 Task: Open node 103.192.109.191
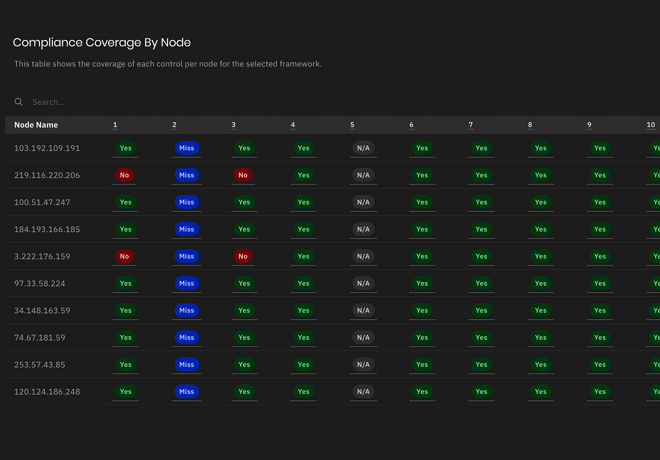47,148
